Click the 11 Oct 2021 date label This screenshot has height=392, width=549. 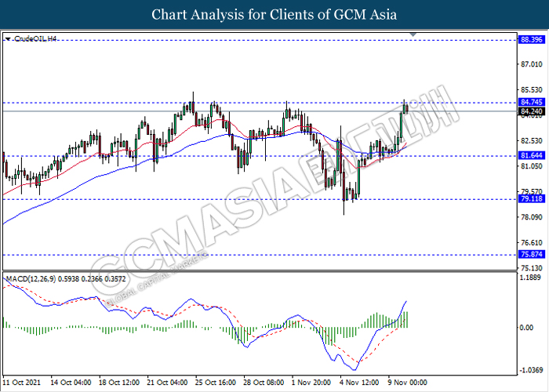22,383
